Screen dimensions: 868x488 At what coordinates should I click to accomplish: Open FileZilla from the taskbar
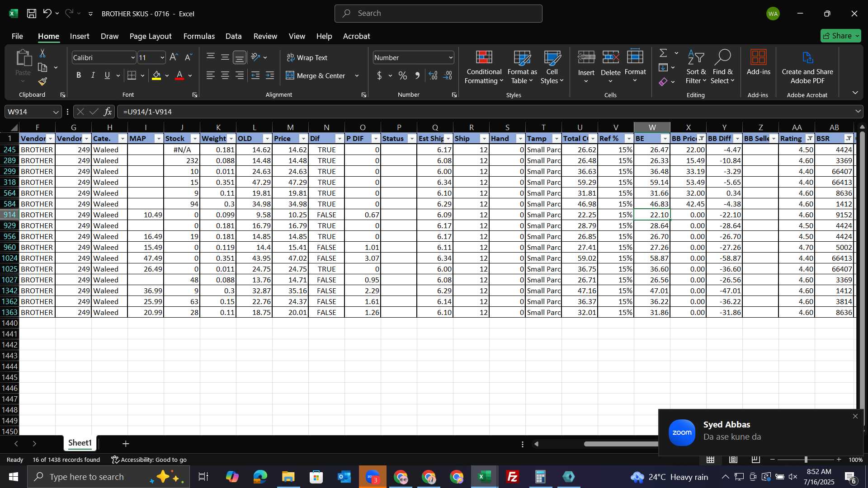click(x=513, y=477)
